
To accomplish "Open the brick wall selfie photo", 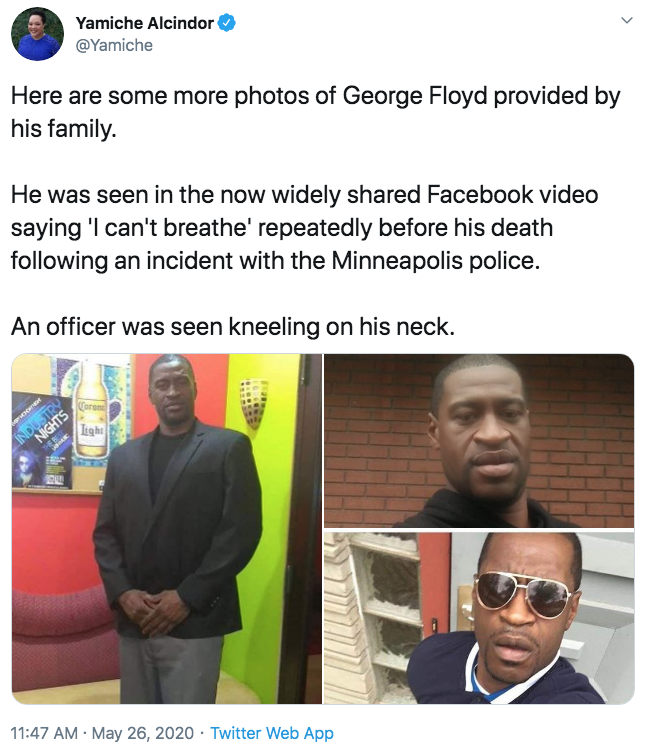I will (x=479, y=440).
